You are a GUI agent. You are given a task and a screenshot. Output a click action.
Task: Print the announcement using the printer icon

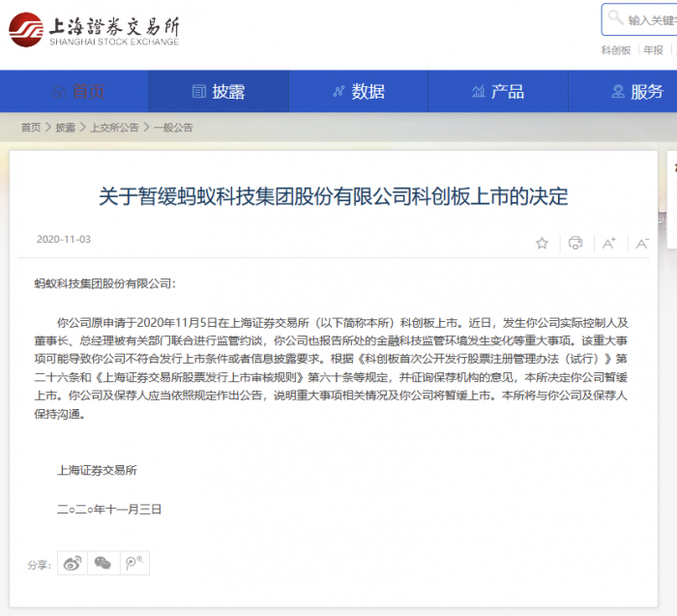575,243
